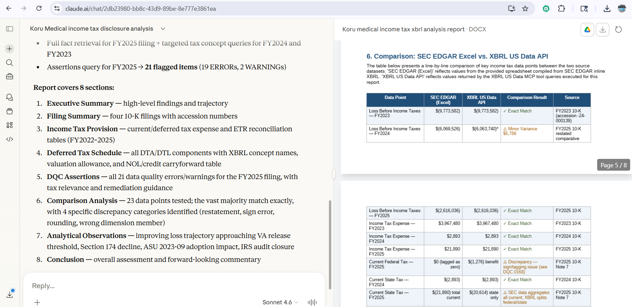Download the DOCX analysis report
Viewport: 644px width, 307px height.
pyautogui.click(x=603, y=30)
